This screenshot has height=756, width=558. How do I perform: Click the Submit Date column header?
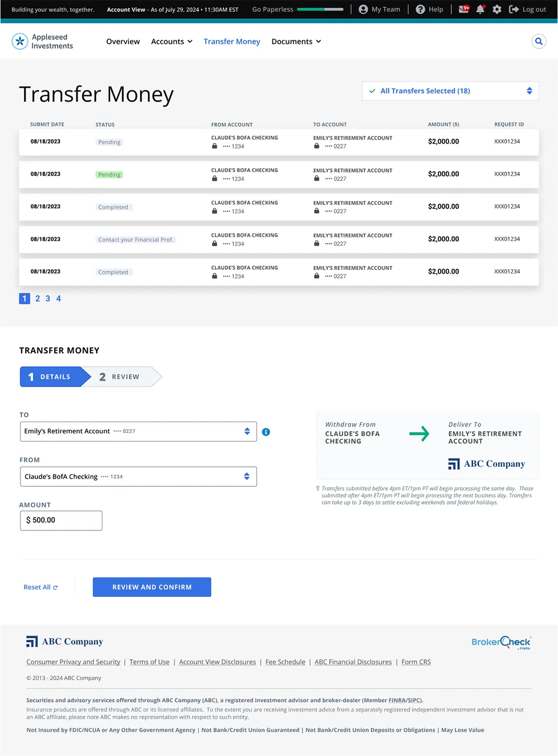click(47, 125)
